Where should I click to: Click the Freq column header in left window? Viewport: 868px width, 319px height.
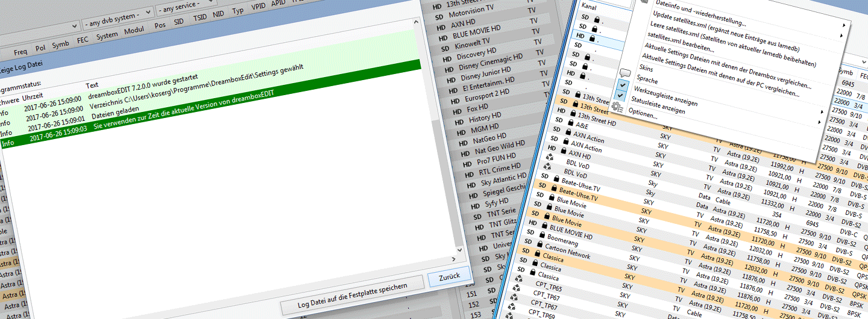pos(21,52)
